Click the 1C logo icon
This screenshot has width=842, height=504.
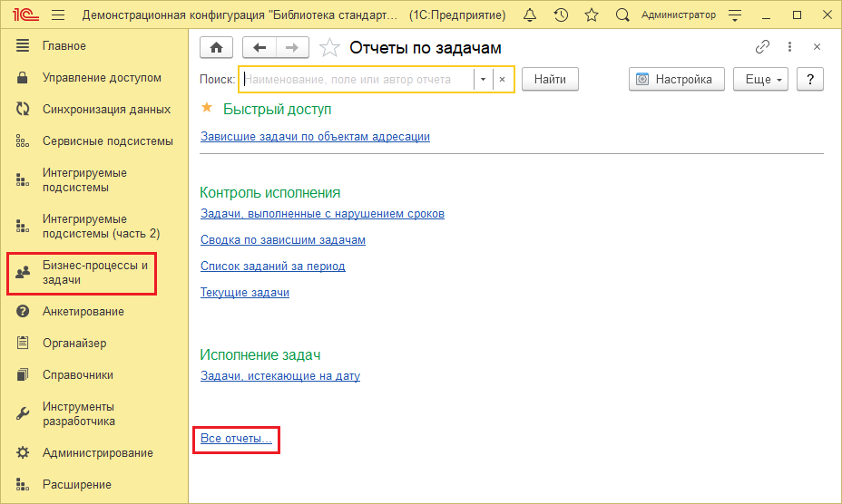pyautogui.click(x=25, y=15)
